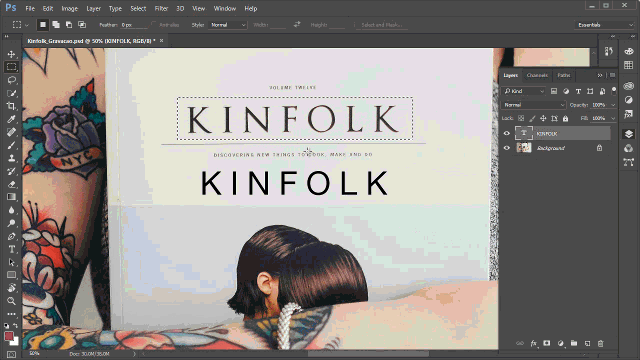
Task: Select the Rectangle shape tool
Action: coord(11,275)
